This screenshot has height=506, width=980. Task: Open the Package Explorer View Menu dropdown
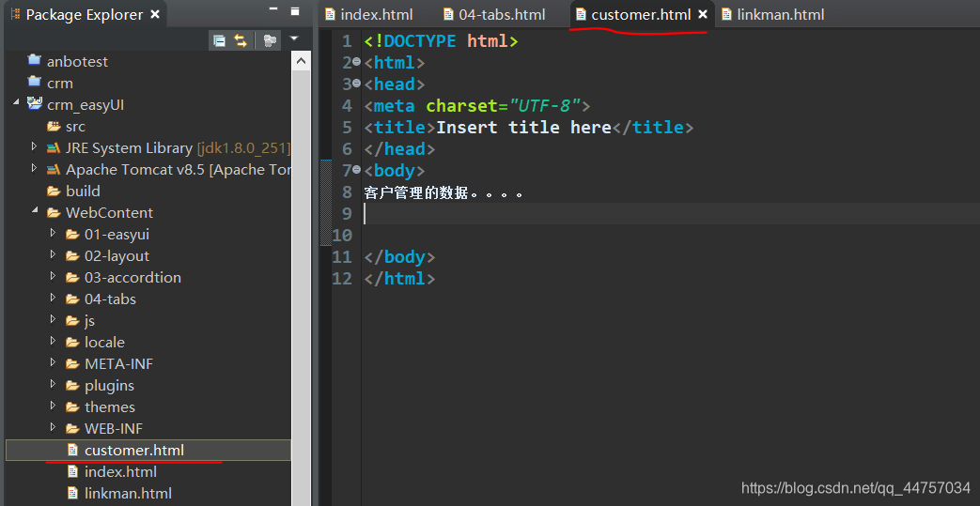pos(294,38)
